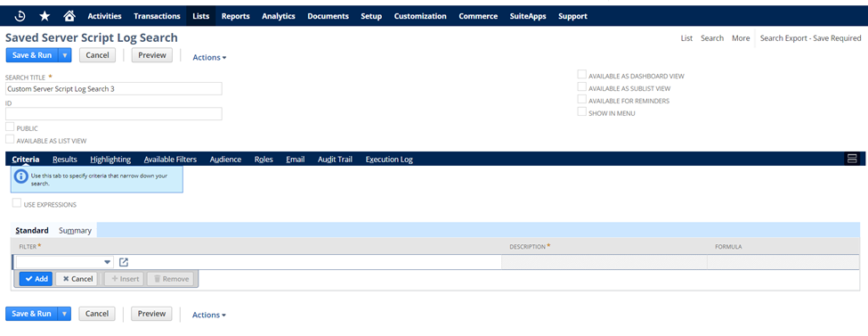Switch to the Audience tab

[x=225, y=160]
